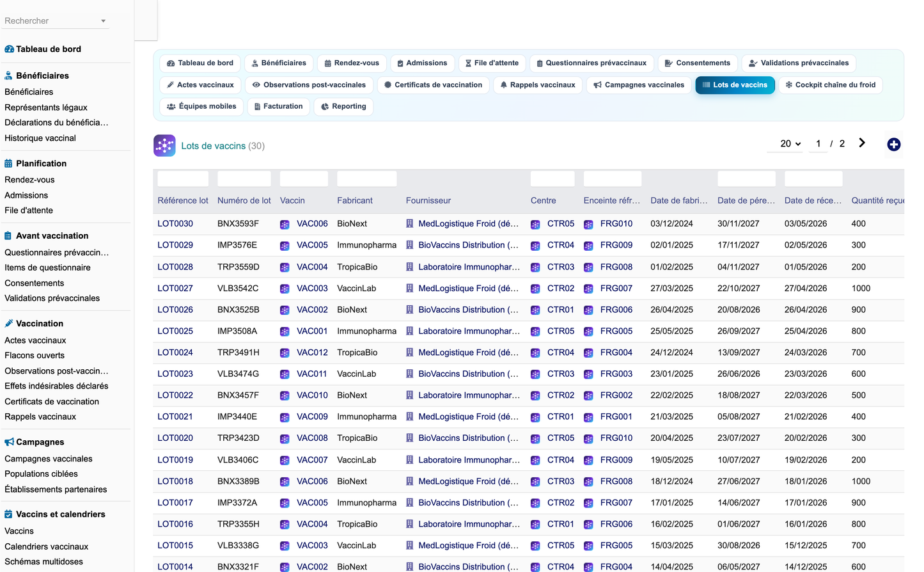This screenshot has width=924, height=572.
Task: Click the fridge icon beside FRG003 in LOT0023
Action: (588, 375)
